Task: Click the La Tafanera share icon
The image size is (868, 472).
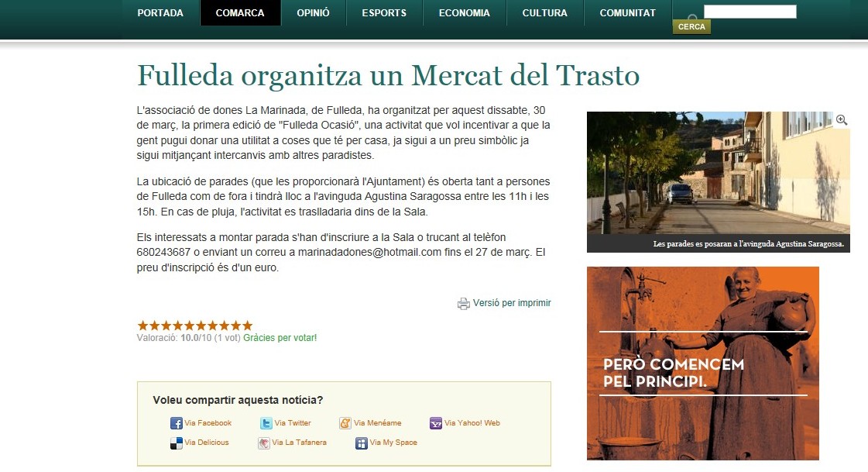Action: [x=264, y=443]
